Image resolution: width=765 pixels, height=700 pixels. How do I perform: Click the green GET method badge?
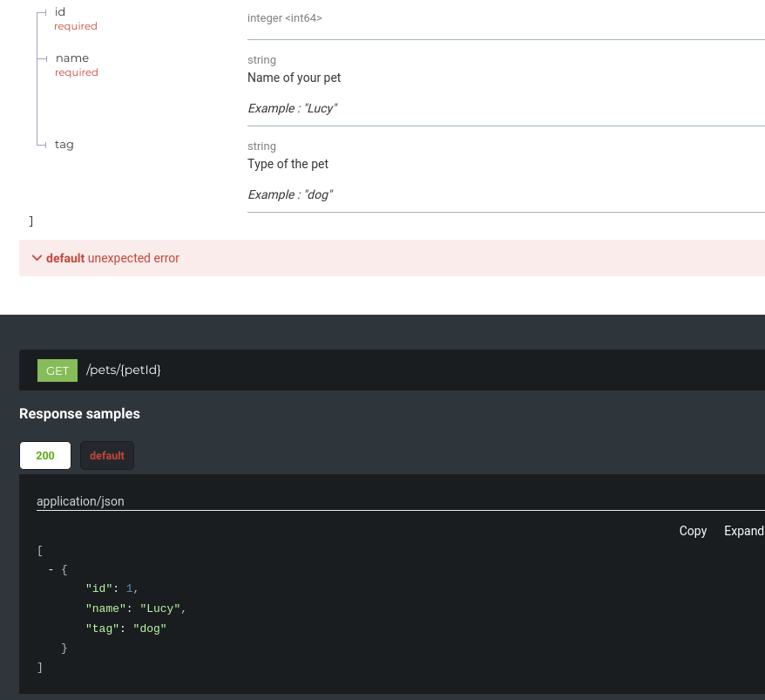tap(57, 370)
